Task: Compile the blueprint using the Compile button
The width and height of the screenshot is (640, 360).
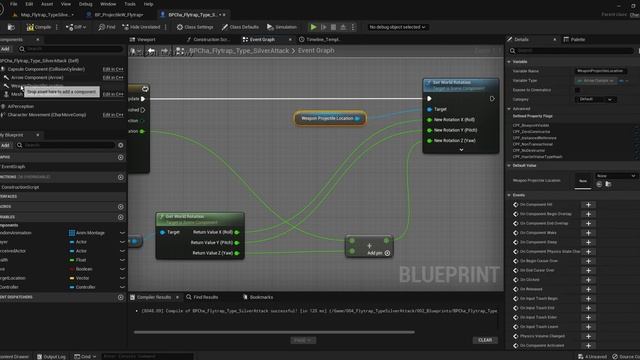Action: [x=39, y=27]
